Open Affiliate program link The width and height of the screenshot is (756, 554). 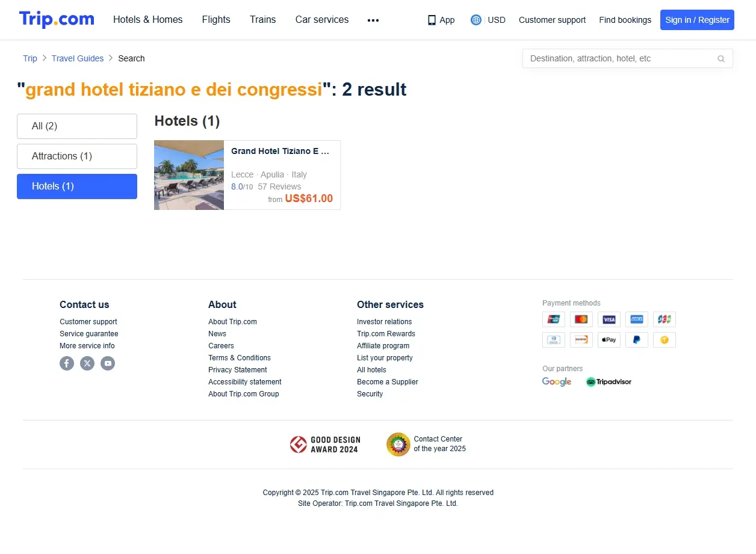coord(383,346)
